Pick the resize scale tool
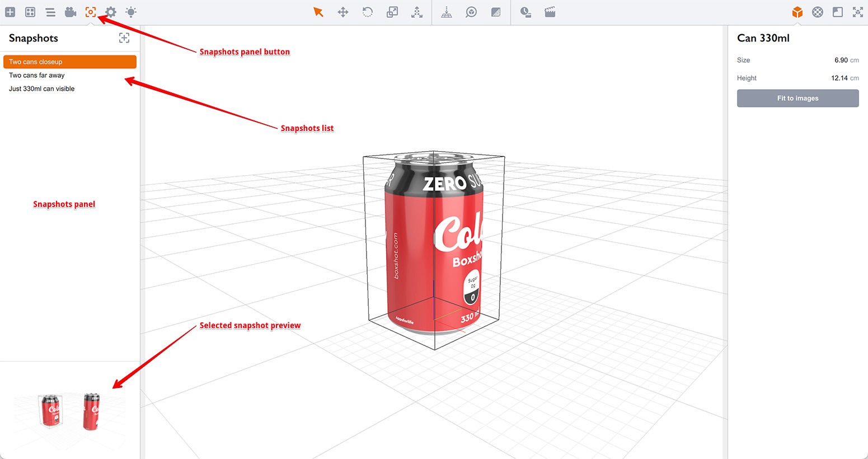Image resolution: width=868 pixels, height=459 pixels. [392, 12]
